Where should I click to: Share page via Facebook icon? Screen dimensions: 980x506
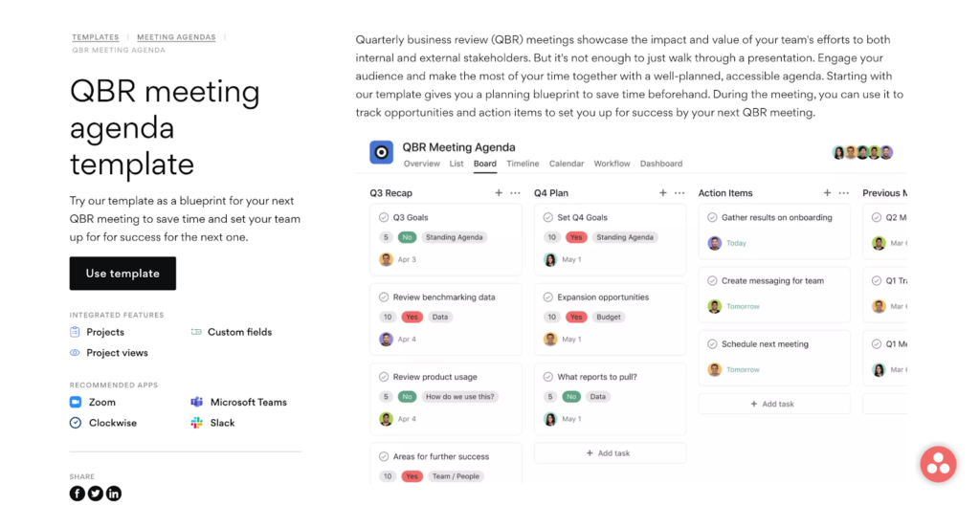[x=77, y=494]
